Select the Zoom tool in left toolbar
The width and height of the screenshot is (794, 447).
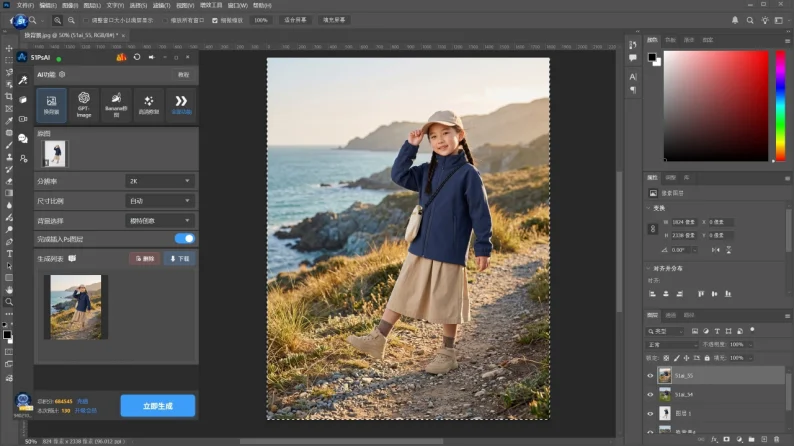click(9, 302)
